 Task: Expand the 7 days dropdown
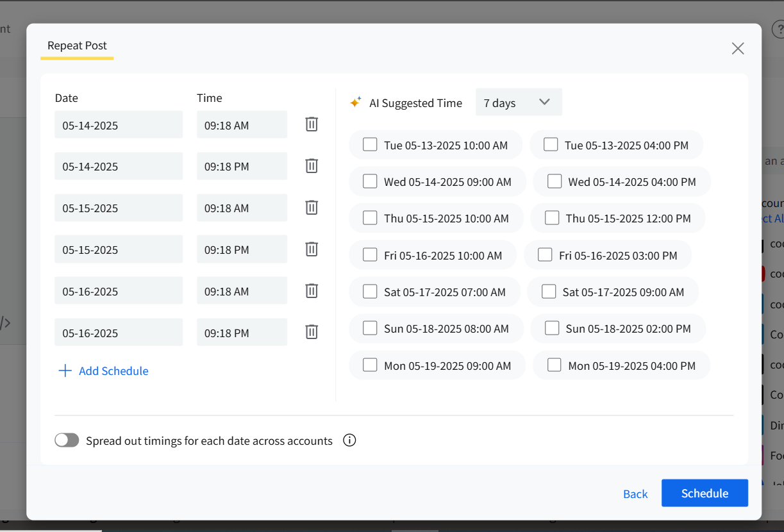point(519,103)
